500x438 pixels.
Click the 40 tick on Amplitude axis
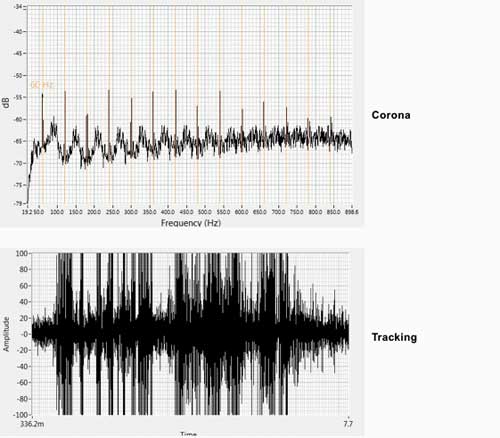[23, 302]
